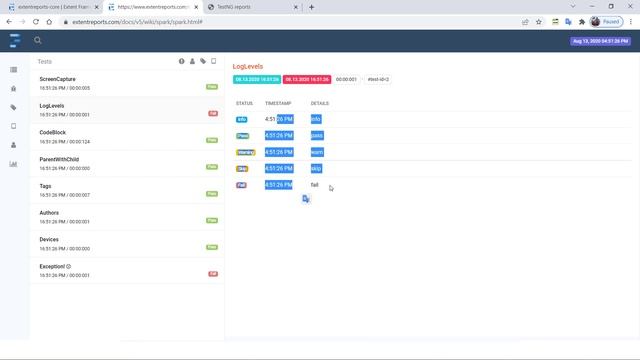
Task: Click the address bar URL
Action: click(137, 22)
